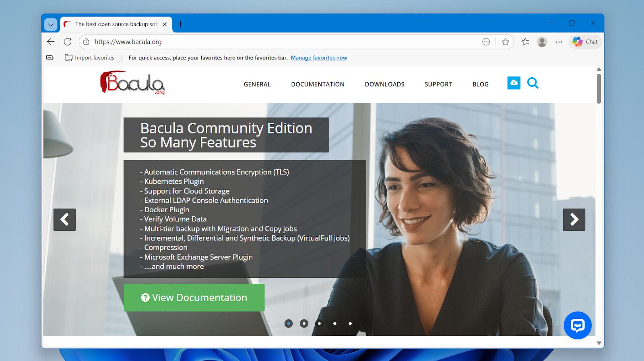Open the tab actions menu chevron
The height and width of the screenshot is (361, 644).
tap(51, 25)
